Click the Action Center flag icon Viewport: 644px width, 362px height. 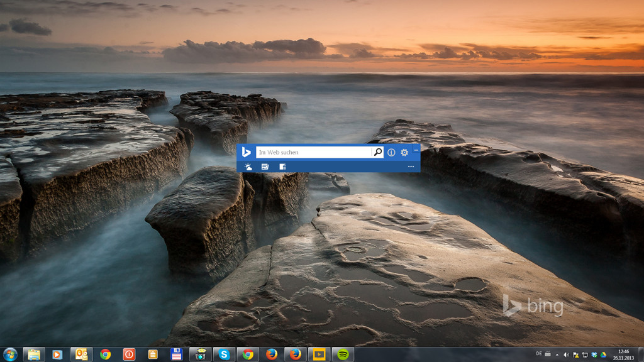[575, 355]
